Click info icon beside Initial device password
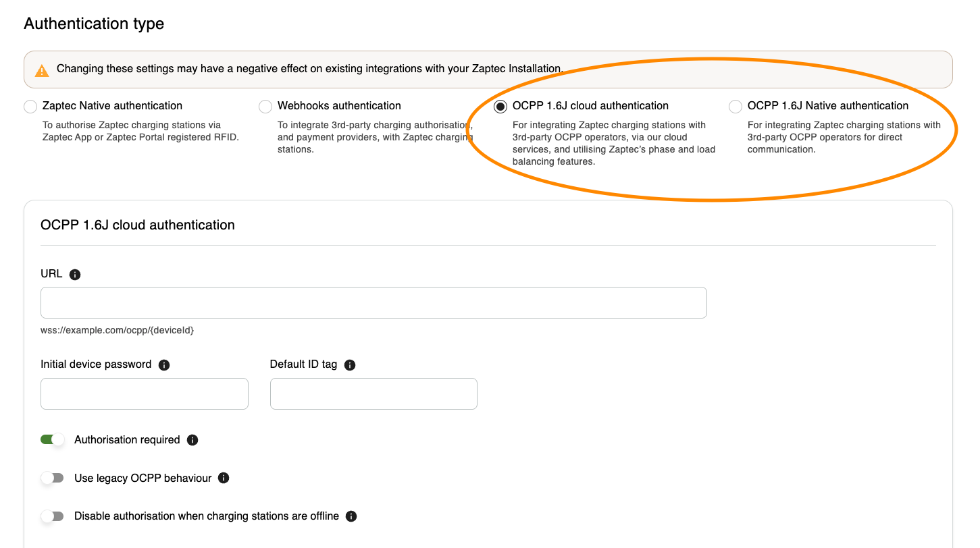Image resolution: width=980 pixels, height=548 pixels. 164,365
